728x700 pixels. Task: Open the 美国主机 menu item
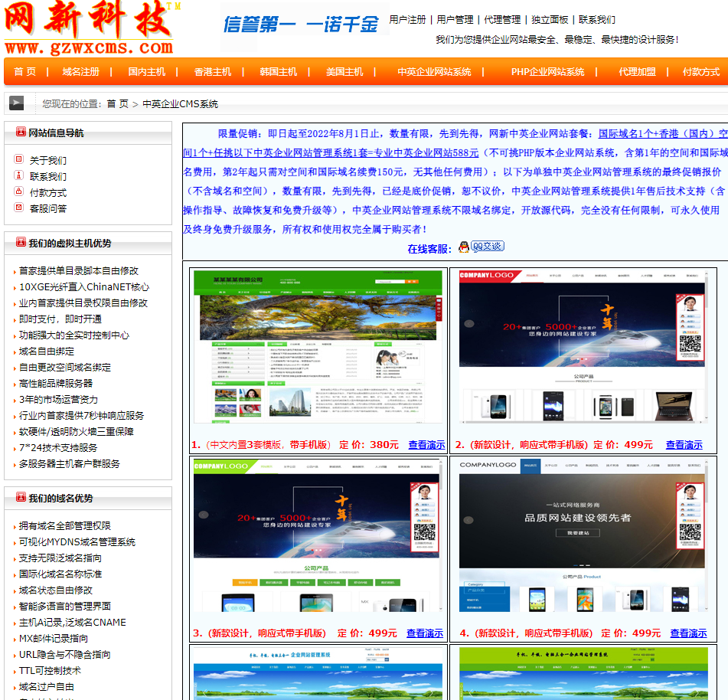pos(344,72)
